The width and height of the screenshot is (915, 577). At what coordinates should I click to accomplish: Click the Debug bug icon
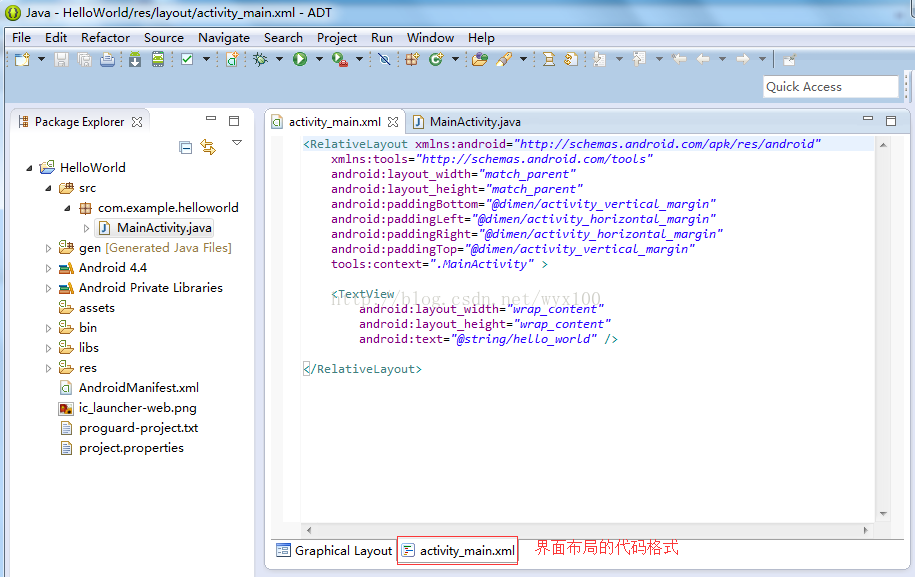point(260,60)
